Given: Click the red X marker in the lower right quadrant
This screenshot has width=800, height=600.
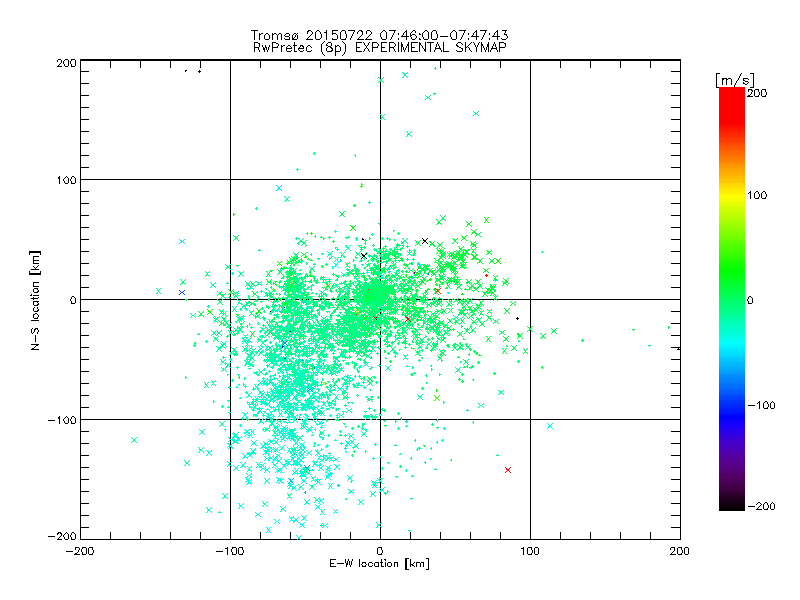Looking at the screenshot, I should coord(508,470).
